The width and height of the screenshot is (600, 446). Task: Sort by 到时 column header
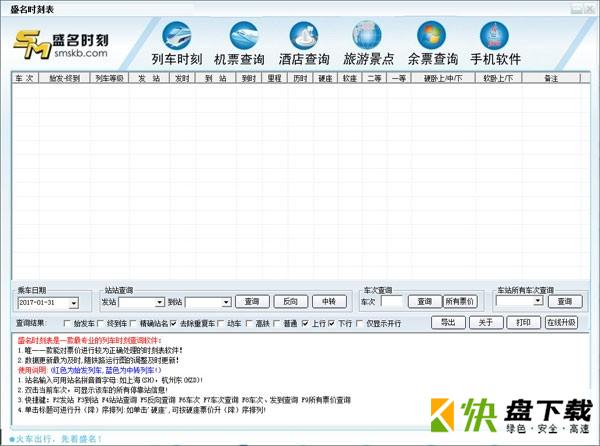point(249,78)
